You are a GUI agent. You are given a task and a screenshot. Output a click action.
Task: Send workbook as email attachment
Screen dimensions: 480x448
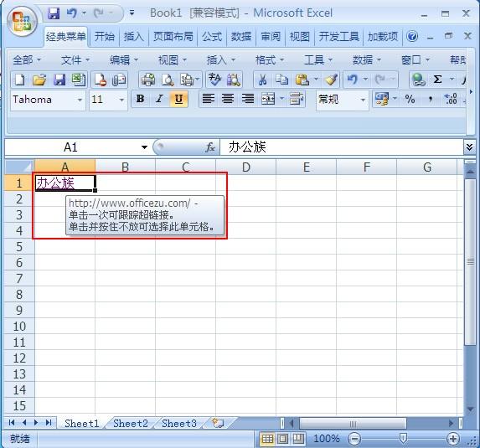pos(119,80)
